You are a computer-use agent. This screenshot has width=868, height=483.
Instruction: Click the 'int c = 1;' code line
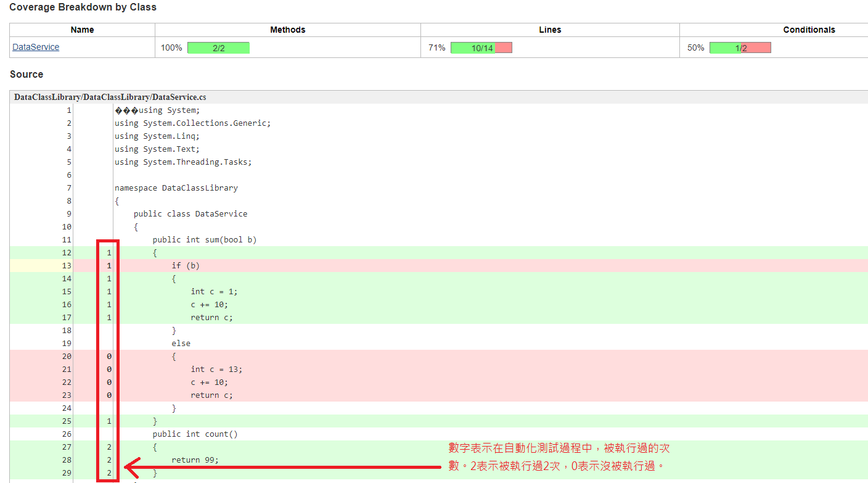pyautogui.click(x=214, y=292)
